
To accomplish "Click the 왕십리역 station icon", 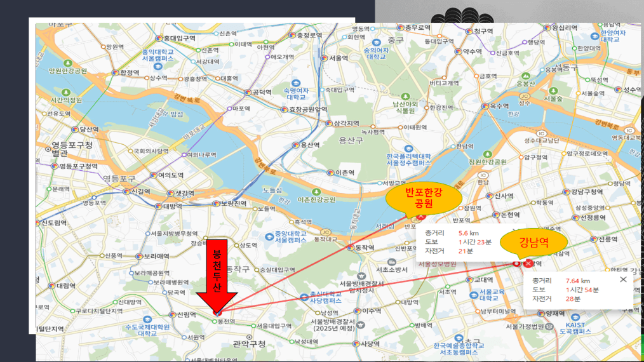I will click(547, 28).
